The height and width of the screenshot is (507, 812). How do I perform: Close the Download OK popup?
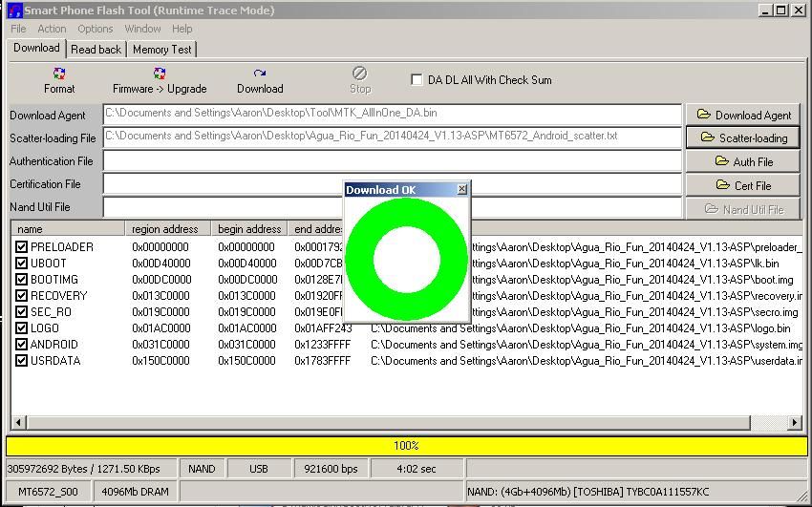[462, 189]
